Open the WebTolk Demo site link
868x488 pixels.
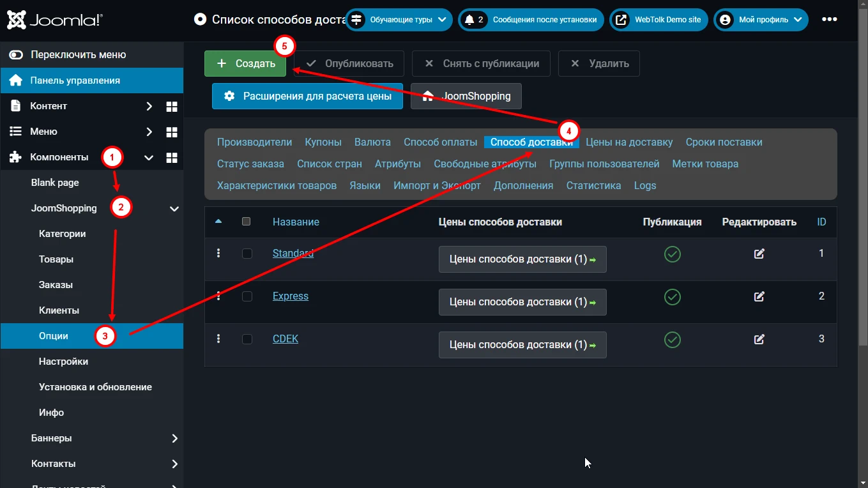coord(659,20)
